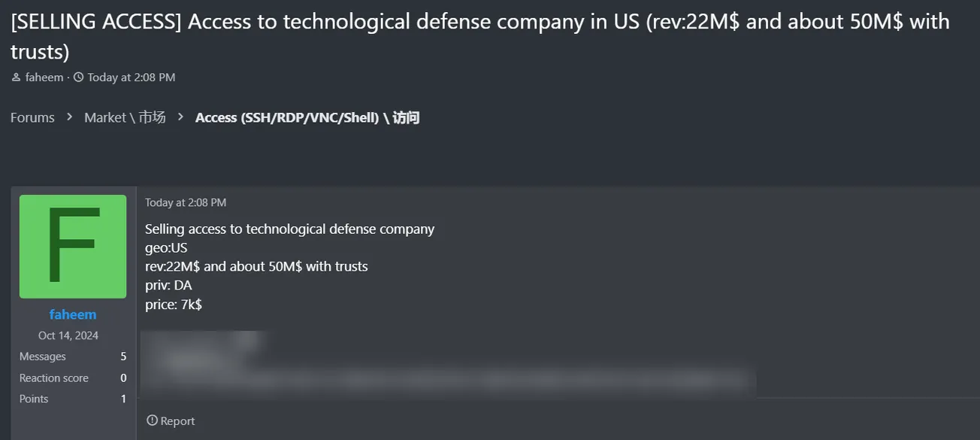Click the circled exclamation icon beside Report
The image size is (980, 440).
tap(153, 420)
